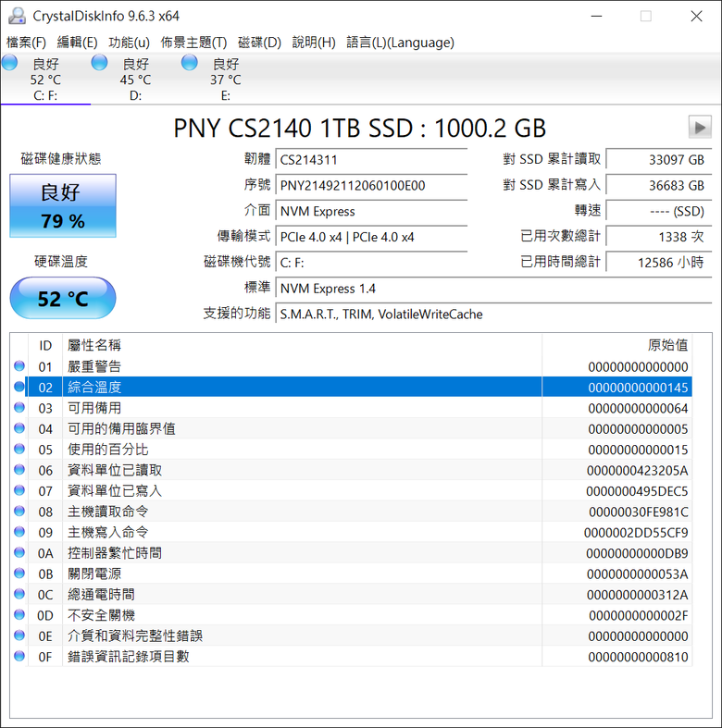Select row 0C 總通電時間
Viewport: 722px width, 728px height.
point(351,594)
